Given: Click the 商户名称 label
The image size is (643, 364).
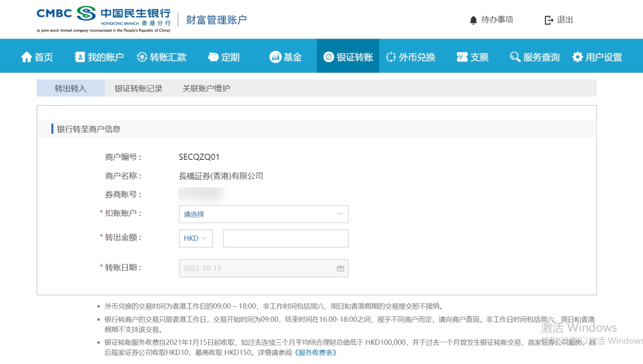Looking at the screenshot, I should point(123,176).
